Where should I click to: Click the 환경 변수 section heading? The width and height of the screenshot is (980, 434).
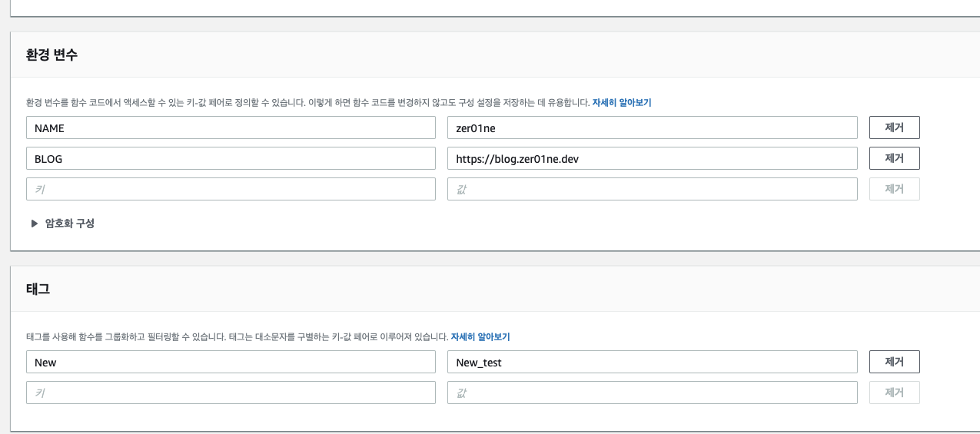(51, 55)
